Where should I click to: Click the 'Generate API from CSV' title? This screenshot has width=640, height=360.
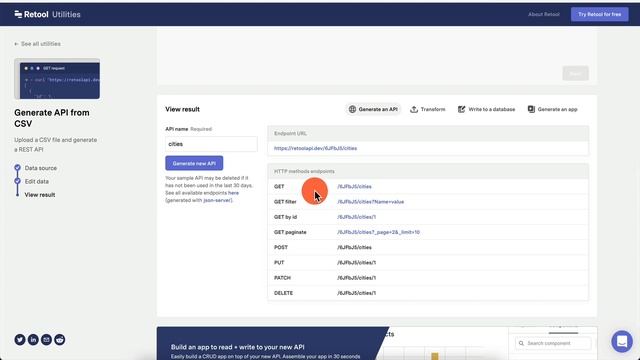(x=52, y=118)
